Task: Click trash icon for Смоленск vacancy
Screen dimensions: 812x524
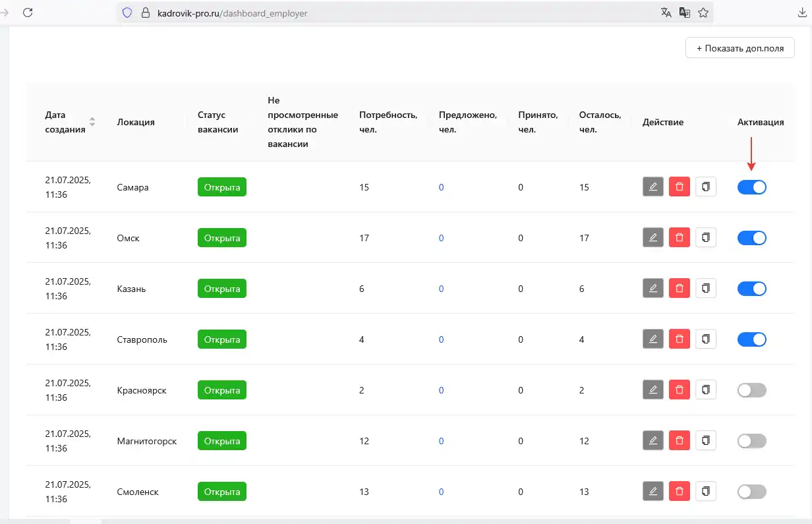Action: pyautogui.click(x=679, y=492)
